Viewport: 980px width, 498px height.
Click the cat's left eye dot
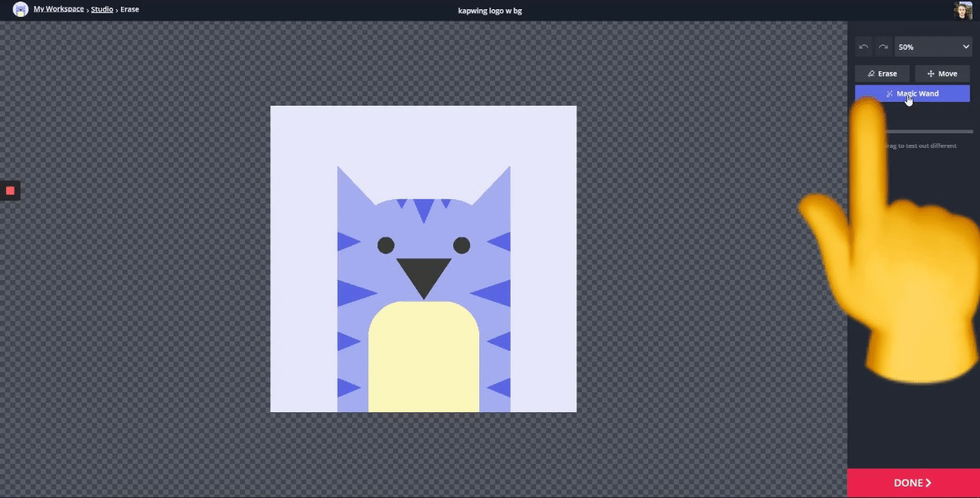(x=386, y=245)
